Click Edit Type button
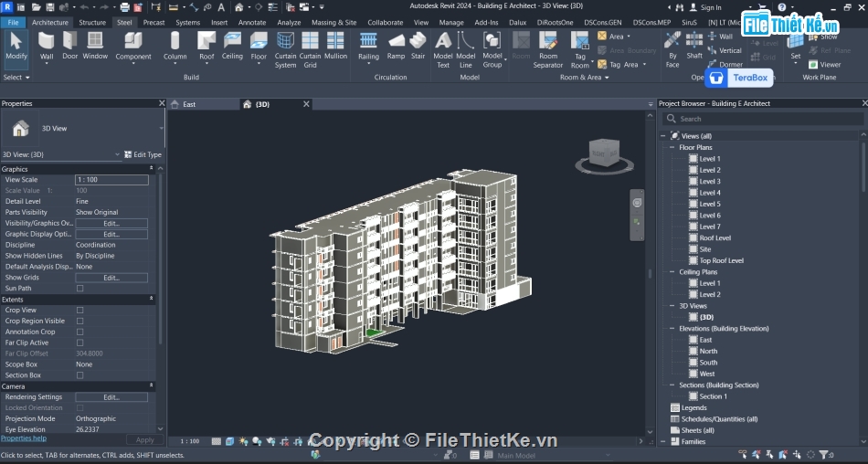The height and width of the screenshot is (464, 868). [143, 154]
